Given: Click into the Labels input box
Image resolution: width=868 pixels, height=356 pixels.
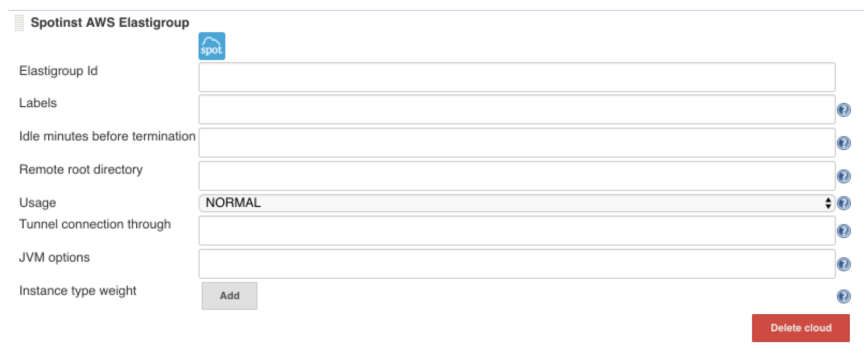Looking at the screenshot, I should [x=516, y=110].
